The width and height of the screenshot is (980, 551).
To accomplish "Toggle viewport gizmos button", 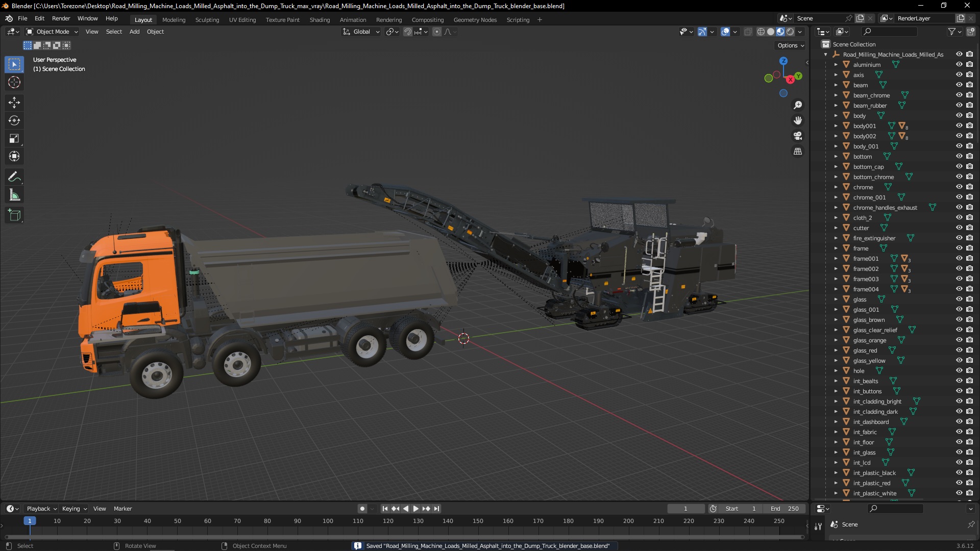I will tap(702, 32).
